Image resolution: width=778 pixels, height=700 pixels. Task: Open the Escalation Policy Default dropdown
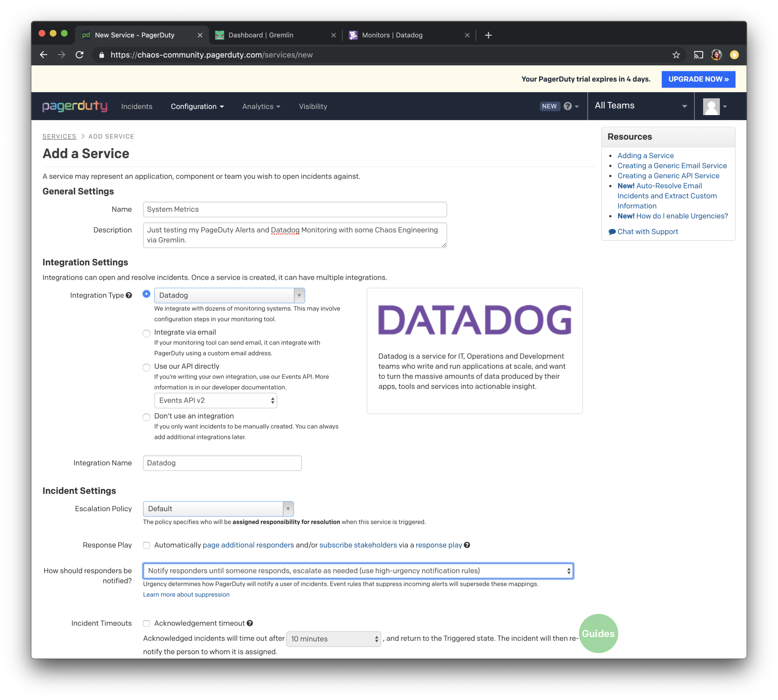click(x=218, y=509)
